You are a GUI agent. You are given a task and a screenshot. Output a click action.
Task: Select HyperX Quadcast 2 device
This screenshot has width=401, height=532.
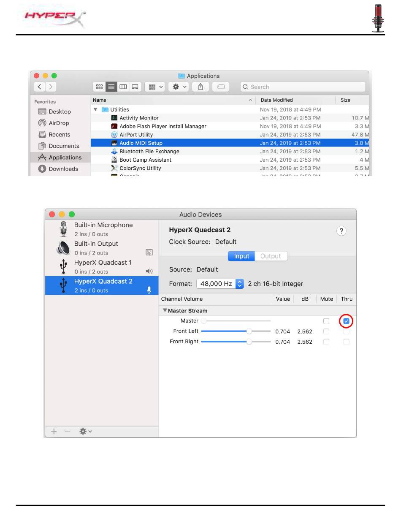(x=102, y=285)
